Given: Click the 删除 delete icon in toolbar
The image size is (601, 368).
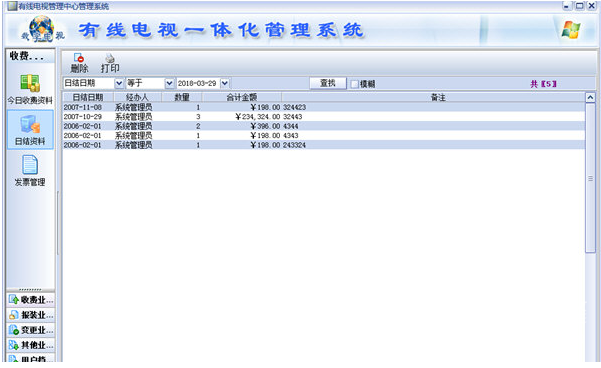Looking at the screenshot, I should [x=79, y=58].
